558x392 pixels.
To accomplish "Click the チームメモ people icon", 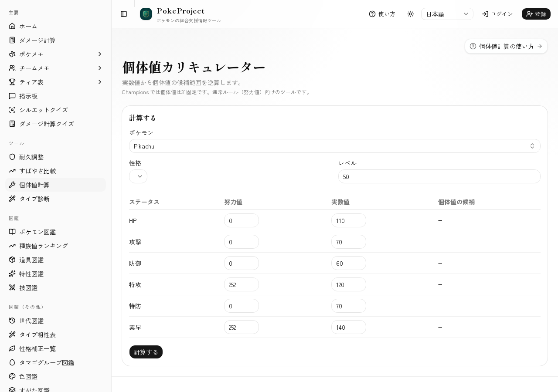I will coord(12,68).
